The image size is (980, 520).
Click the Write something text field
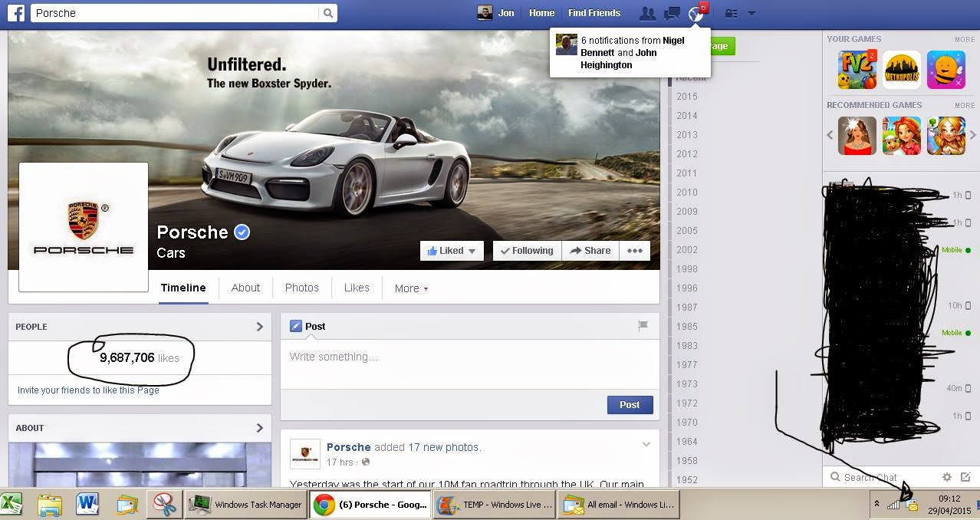point(469,357)
